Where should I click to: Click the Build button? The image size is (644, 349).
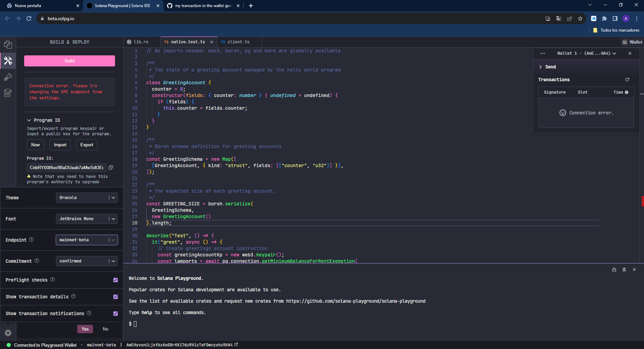[x=69, y=61]
